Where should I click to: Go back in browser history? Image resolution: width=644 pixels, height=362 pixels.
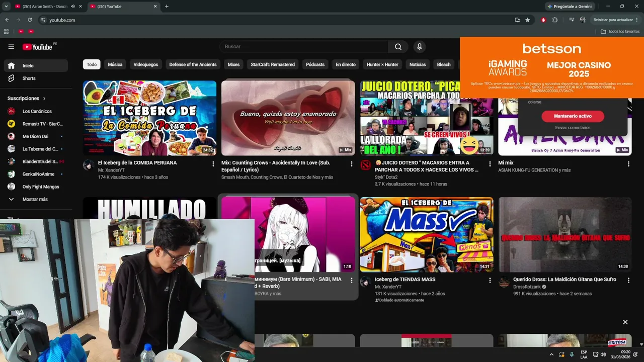(x=7, y=20)
